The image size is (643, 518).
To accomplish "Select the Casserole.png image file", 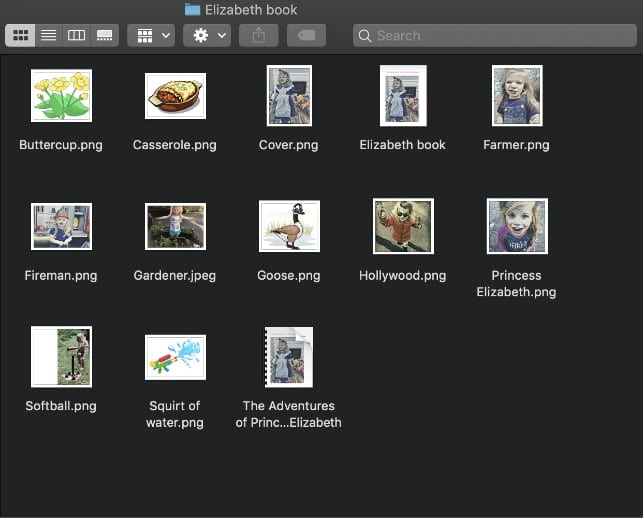I will click(x=175, y=96).
